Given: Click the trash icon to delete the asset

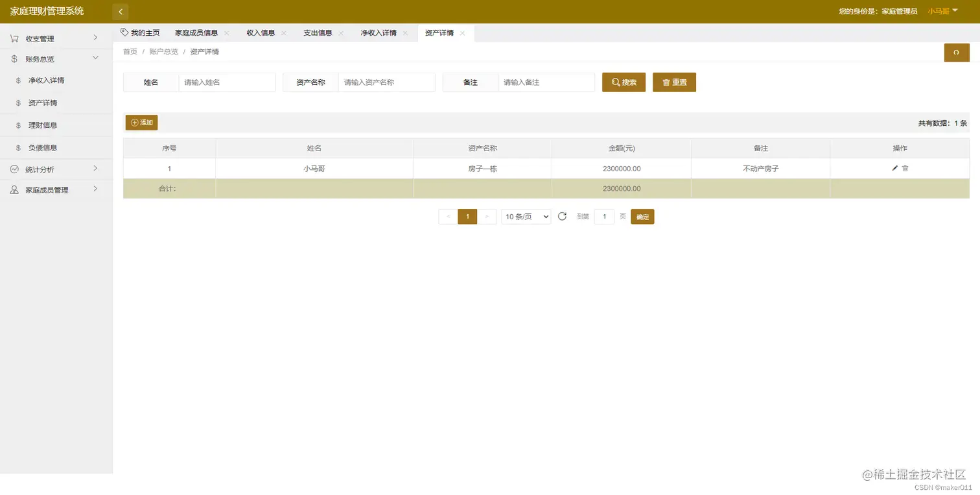Looking at the screenshot, I should [905, 168].
